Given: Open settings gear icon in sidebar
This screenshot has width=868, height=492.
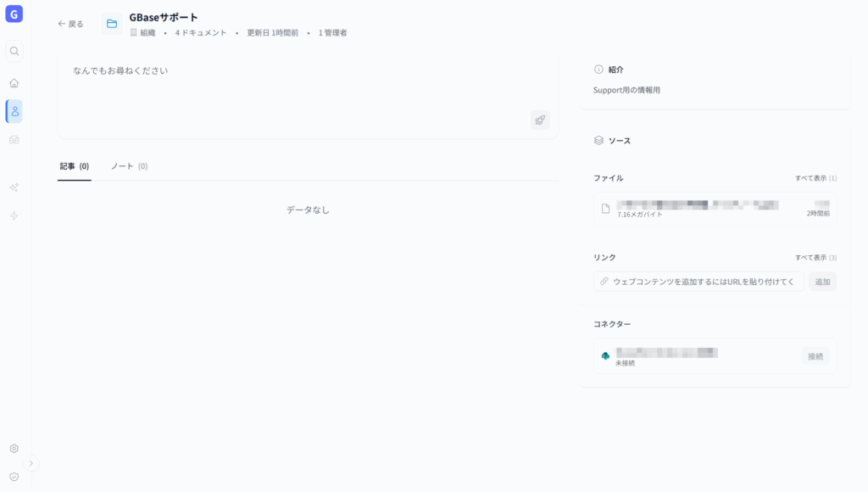Looking at the screenshot, I should click(14, 449).
